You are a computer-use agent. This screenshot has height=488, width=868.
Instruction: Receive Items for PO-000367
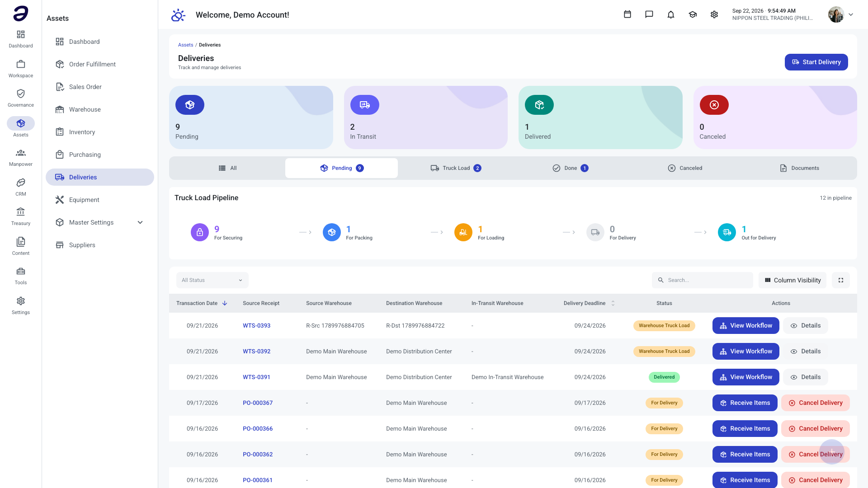(745, 403)
